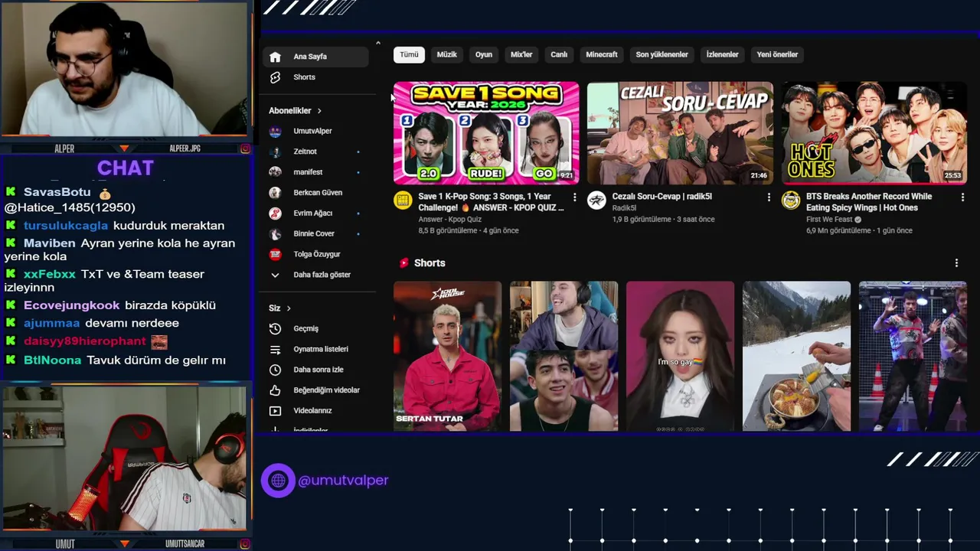Open the Shorts sidebar icon
980x551 pixels.
[276, 77]
